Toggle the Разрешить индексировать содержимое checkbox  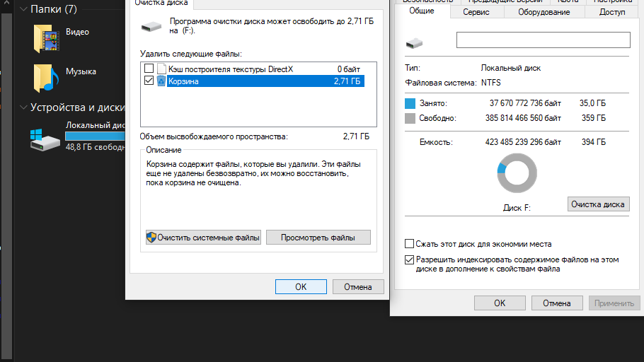point(409,259)
